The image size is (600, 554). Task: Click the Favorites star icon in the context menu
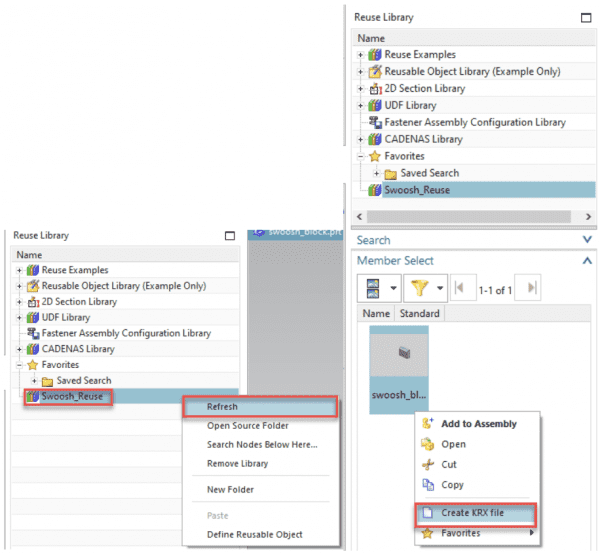pos(427,533)
